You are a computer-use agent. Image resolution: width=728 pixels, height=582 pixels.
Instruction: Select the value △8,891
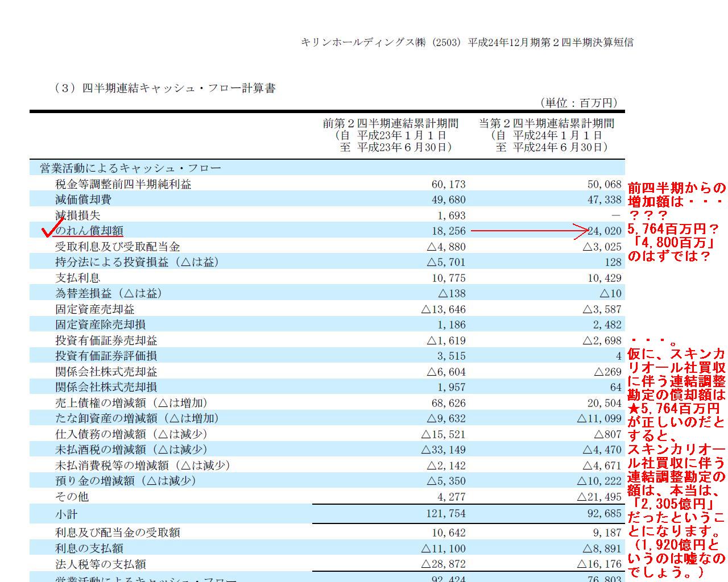[602, 548]
